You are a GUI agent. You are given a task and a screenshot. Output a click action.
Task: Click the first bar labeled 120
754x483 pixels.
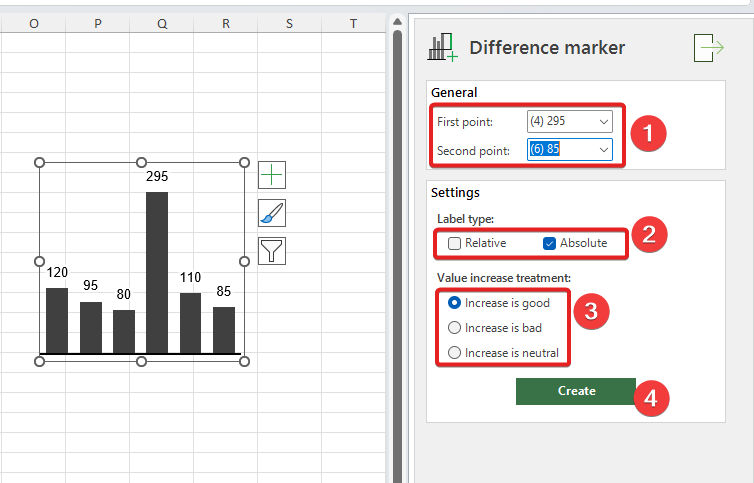[x=57, y=320]
